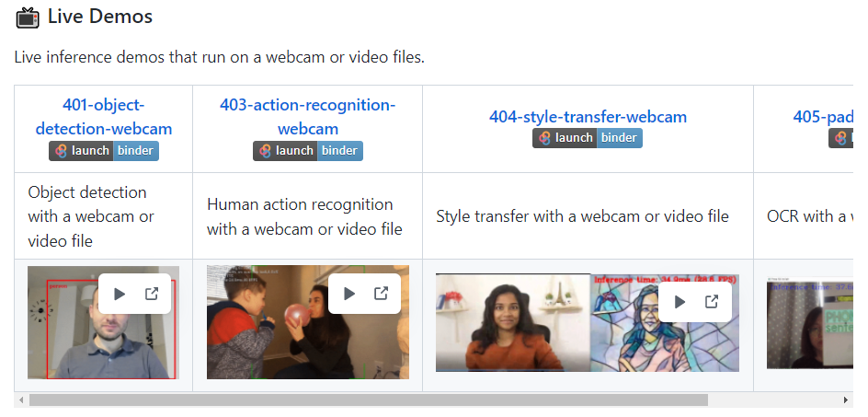868x417 pixels.
Task: Launch binder for 403-action-recognition-webcam
Action: [x=308, y=151]
